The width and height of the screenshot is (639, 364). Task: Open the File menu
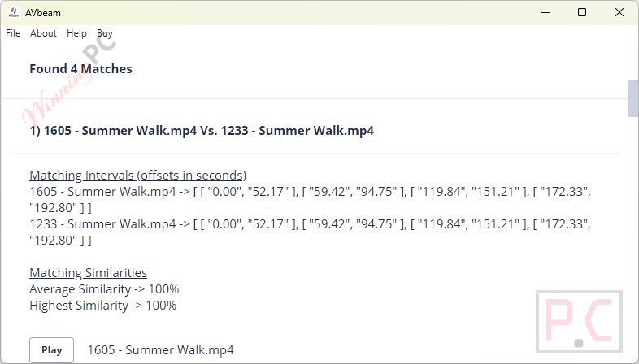[13, 33]
